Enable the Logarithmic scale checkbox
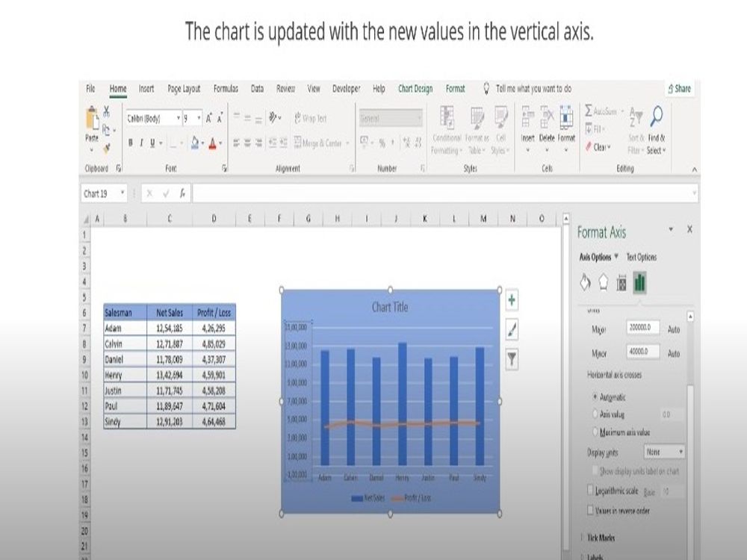 click(x=589, y=488)
